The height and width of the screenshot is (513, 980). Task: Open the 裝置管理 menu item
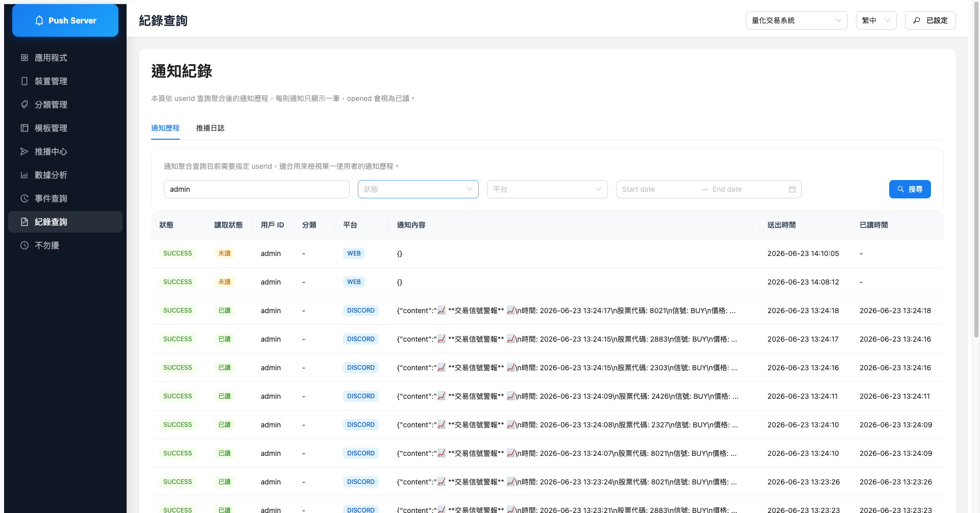tap(65, 81)
